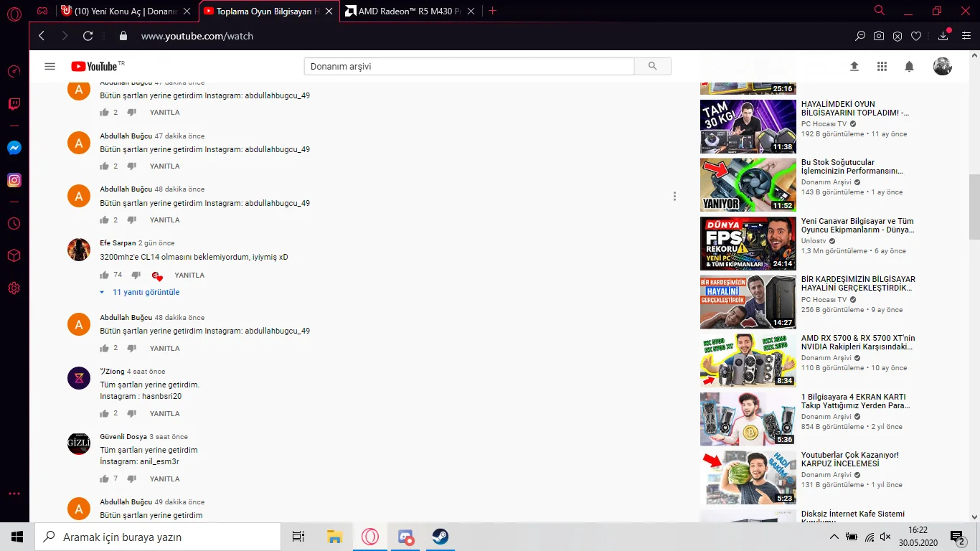Image resolution: width=980 pixels, height=551 pixels.
Task: Open the YouTube notifications bell
Action: click(x=909, y=66)
